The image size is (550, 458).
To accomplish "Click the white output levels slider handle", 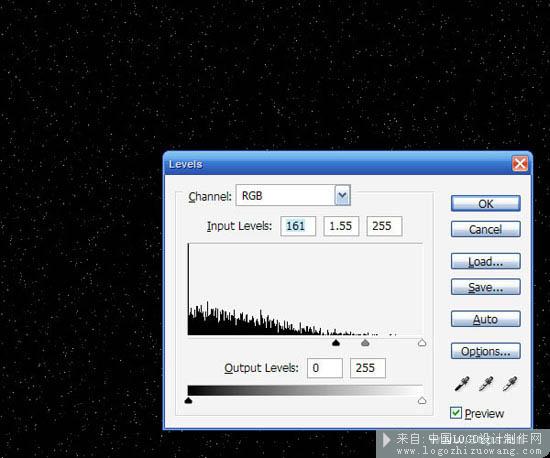I will pos(422,400).
